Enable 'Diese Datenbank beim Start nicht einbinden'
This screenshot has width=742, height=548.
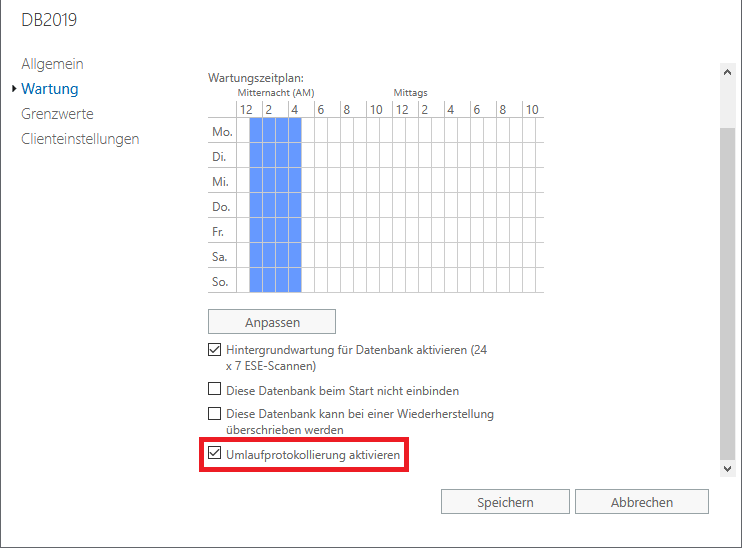(214, 390)
